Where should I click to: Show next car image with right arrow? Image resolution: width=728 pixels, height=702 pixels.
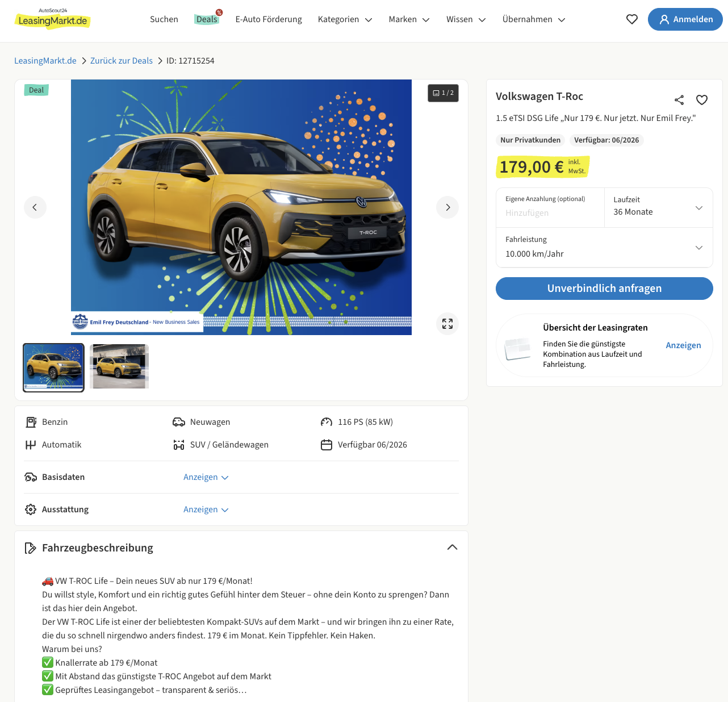(447, 207)
